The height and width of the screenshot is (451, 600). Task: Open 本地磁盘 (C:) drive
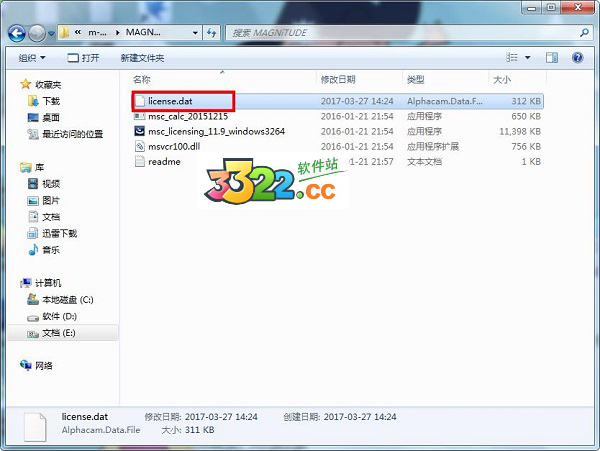point(60,300)
